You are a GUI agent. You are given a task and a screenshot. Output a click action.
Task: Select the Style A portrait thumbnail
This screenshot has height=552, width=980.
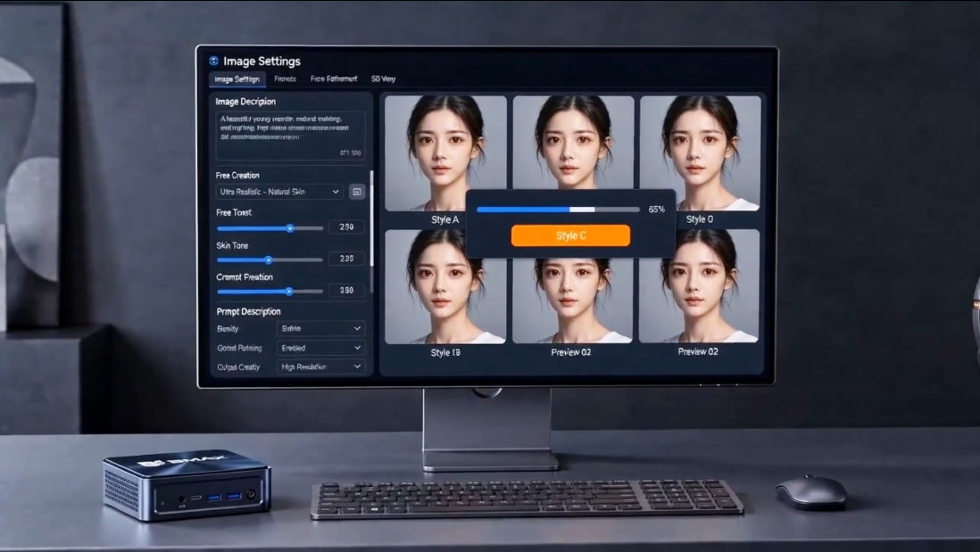[445, 153]
